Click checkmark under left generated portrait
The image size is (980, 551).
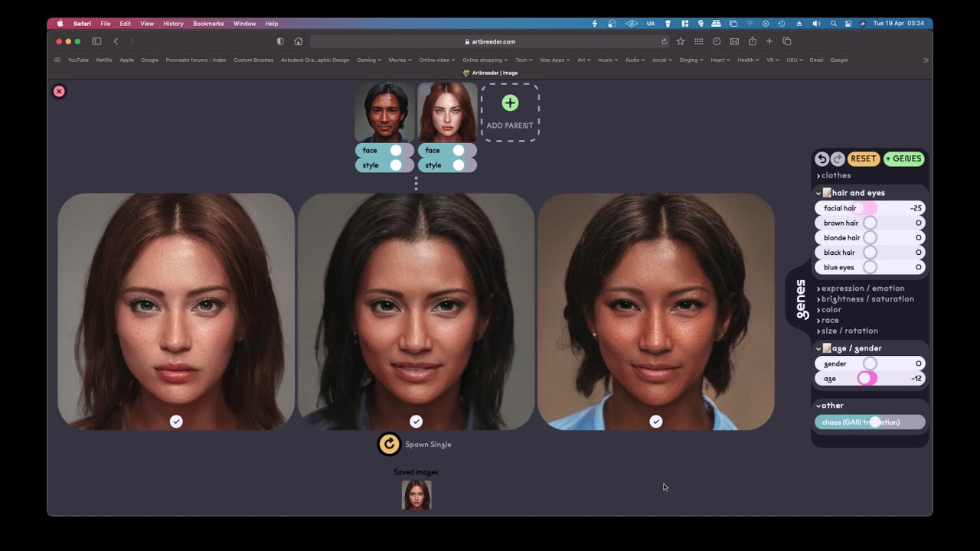(176, 421)
